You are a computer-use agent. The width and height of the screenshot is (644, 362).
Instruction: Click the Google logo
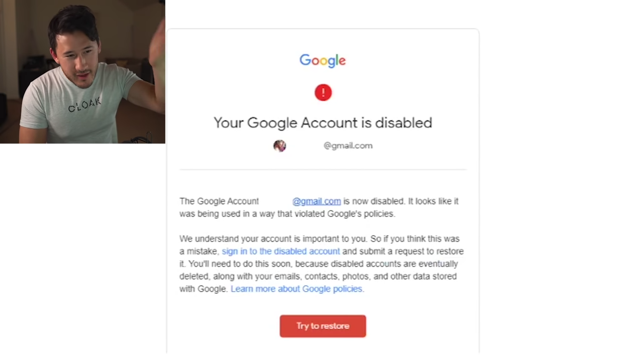(x=322, y=61)
